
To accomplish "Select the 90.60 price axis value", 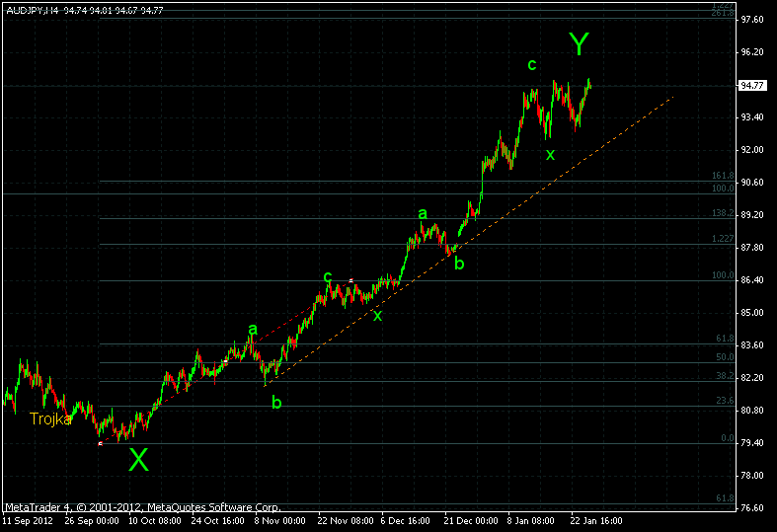I will click(x=752, y=183).
